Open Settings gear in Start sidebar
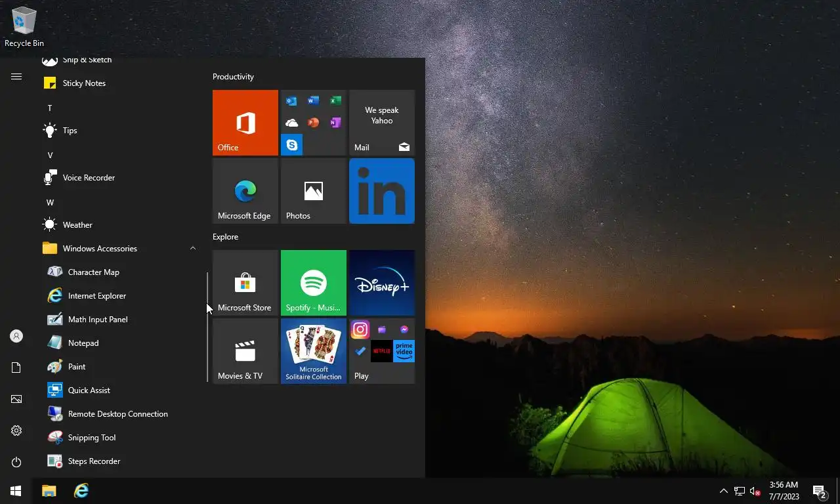Screen dimensions: 840x504 pos(16,430)
